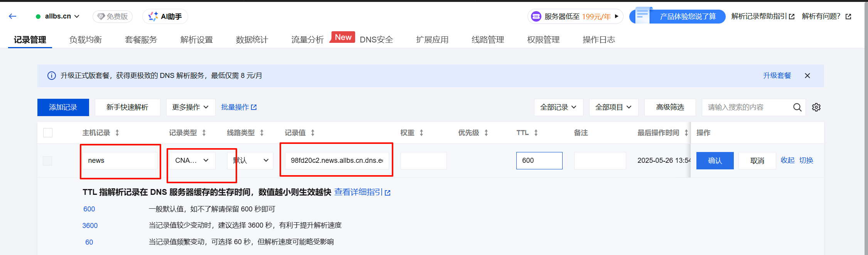This screenshot has width=868, height=255.
Task: Focus the 备注 remark input field
Action: [600, 160]
